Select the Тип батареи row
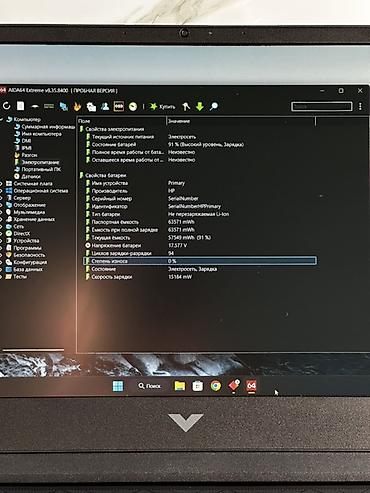The height and width of the screenshot is (493, 370). pos(200,214)
